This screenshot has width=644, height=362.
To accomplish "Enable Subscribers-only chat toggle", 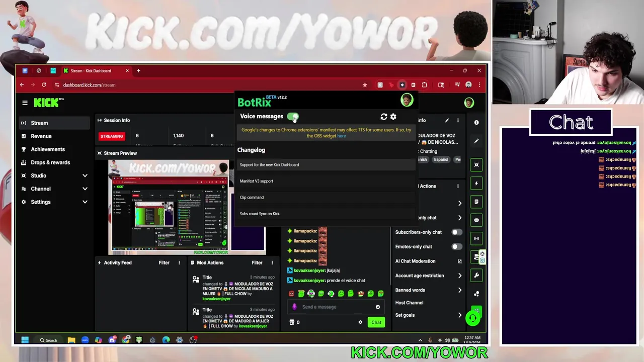I will pos(456,232).
